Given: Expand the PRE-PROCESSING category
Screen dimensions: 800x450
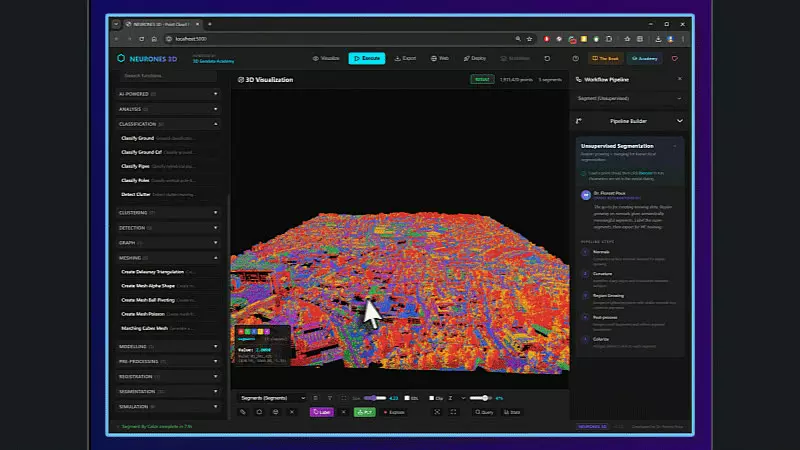Looking at the screenshot, I should pyautogui.click(x=168, y=361).
